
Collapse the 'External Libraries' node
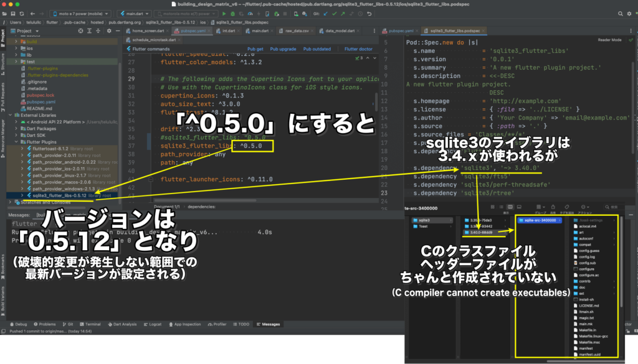click(x=11, y=115)
